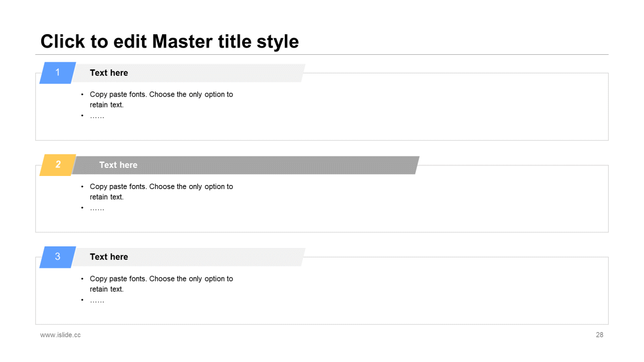Click second section's 'Copy paste fonts' bullet text
The width and height of the screenshot is (644, 362).
pos(161,192)
